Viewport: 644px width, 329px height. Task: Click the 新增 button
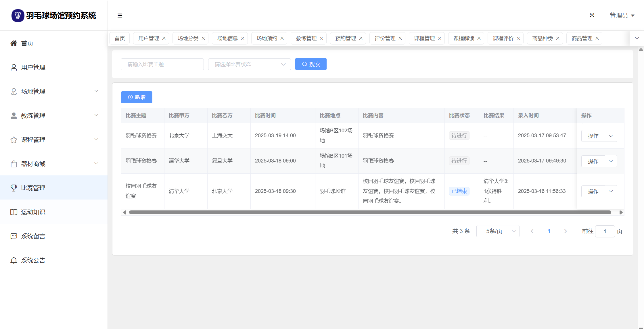(137, 97)
